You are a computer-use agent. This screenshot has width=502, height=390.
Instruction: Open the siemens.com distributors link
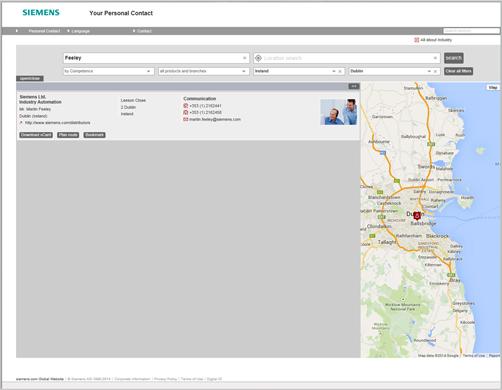[57, 123]
